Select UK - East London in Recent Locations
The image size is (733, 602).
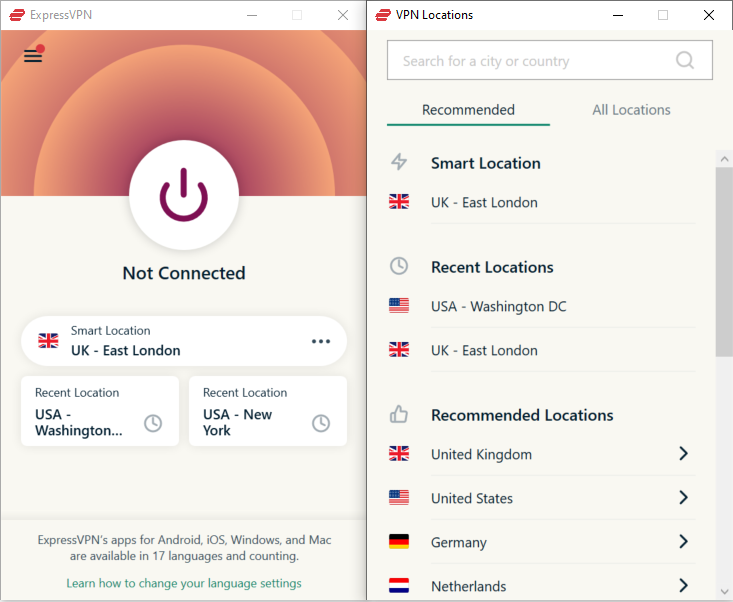[542, 350]
